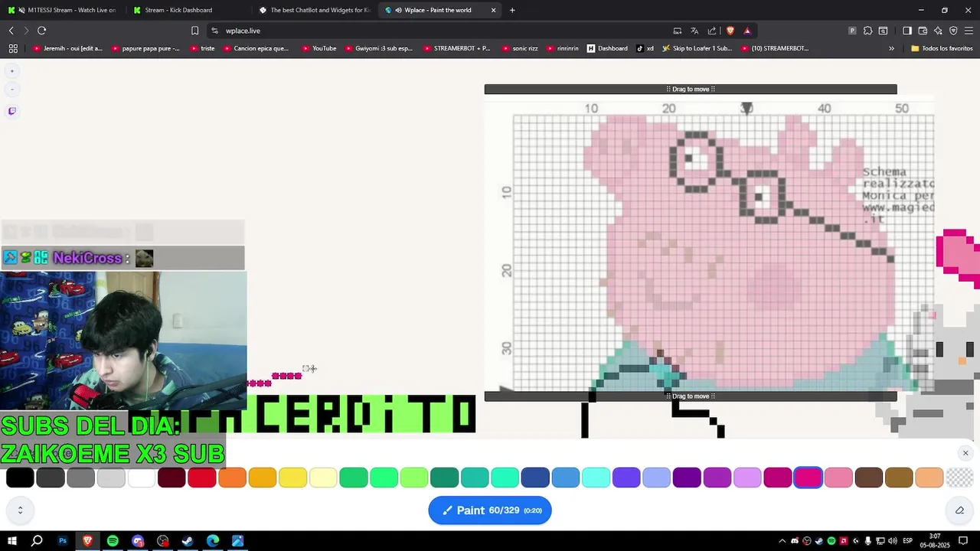
Task: Go back with browser back arrow
Action: point(11,31)
